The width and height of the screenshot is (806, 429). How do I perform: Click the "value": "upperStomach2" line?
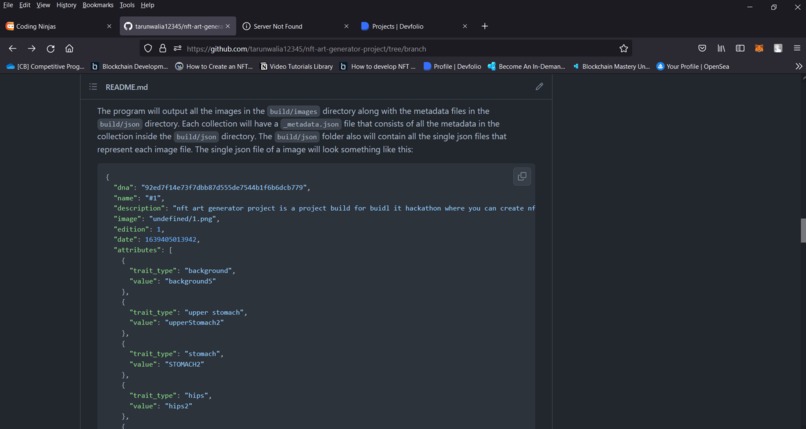pos(177,323)
